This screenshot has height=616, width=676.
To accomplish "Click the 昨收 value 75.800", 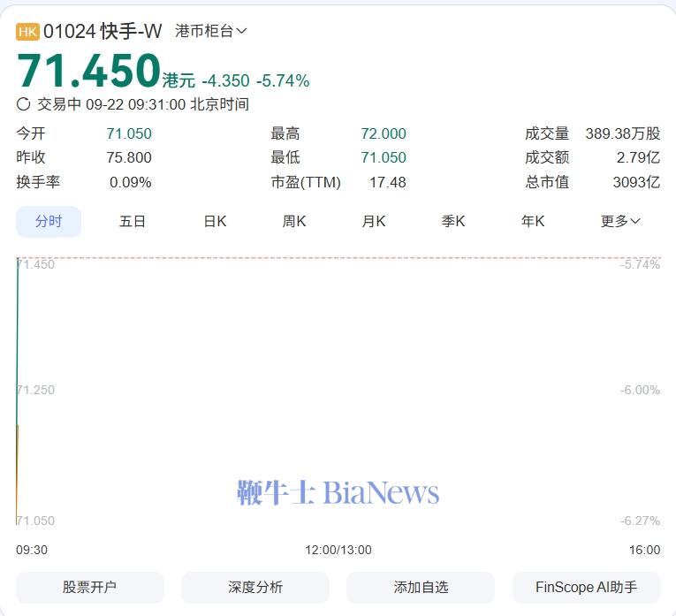I will coord(129,158).
